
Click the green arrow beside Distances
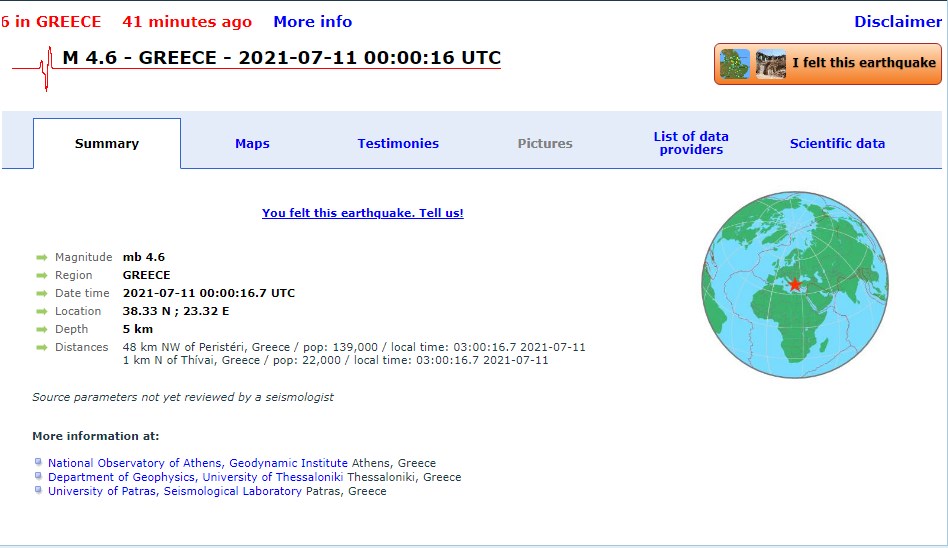[42, 348]
